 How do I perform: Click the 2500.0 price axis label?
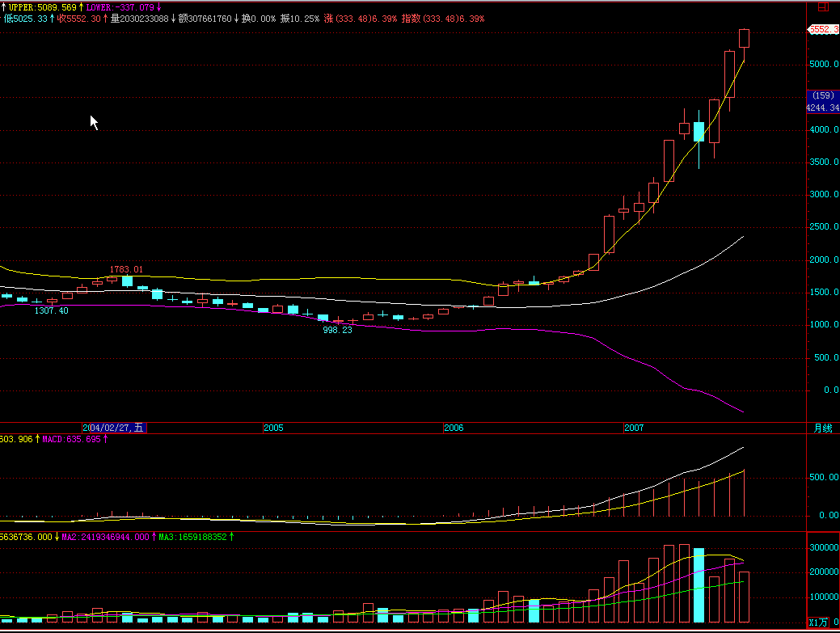824,227
